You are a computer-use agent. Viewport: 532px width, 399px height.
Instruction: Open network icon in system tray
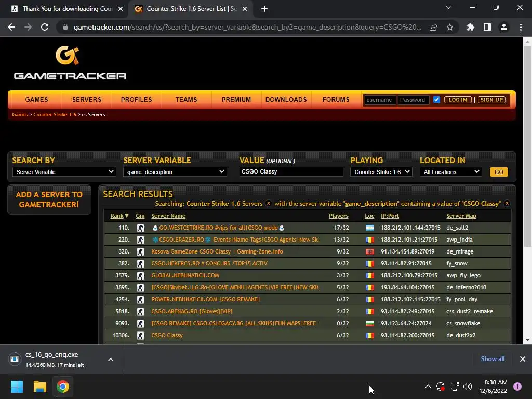pyautogui.click(x=455, y=387)
